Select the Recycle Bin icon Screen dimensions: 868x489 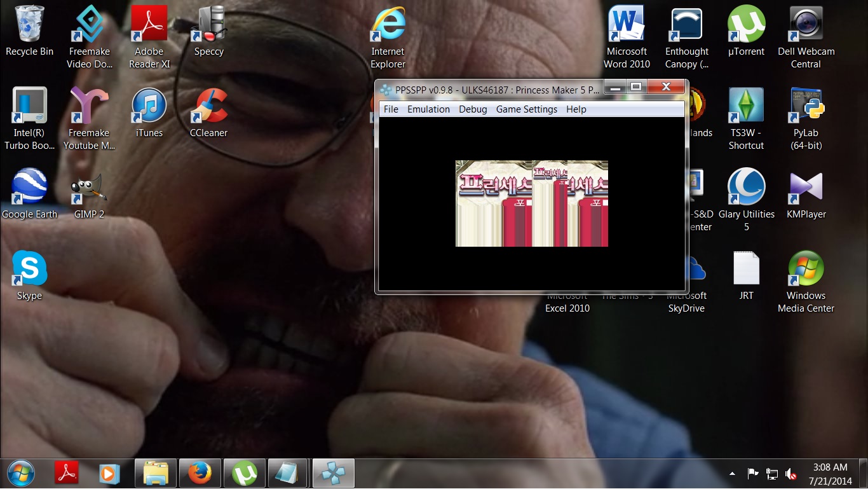(x=29, y=32)
